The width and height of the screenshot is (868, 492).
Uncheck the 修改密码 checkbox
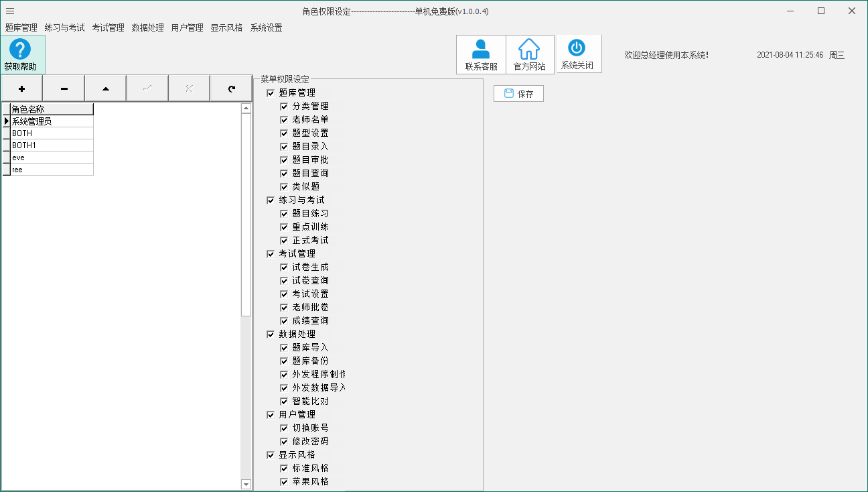[284, 441]
